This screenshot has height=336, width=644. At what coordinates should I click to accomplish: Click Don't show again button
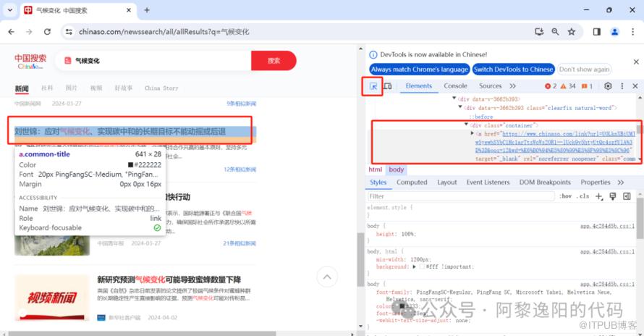click(x=584, y=70)
